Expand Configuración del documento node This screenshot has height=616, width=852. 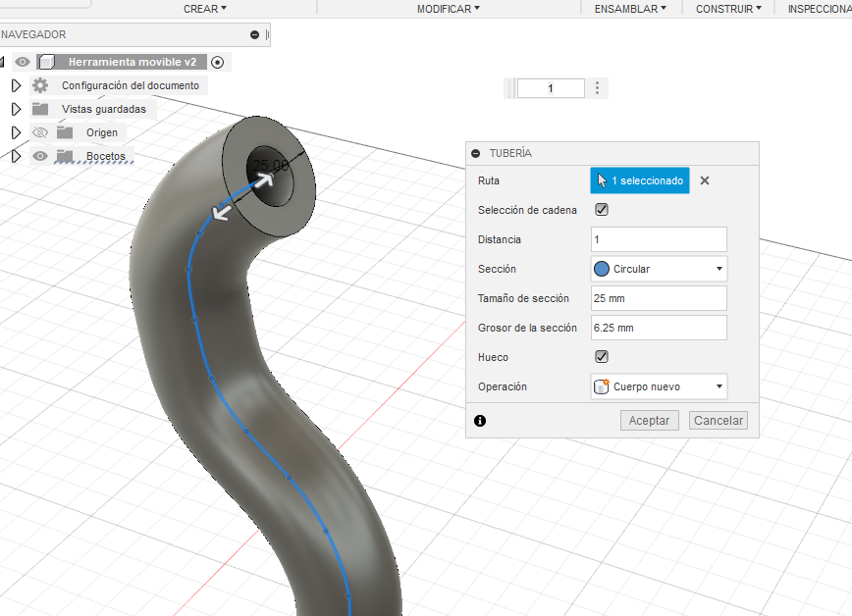tap(17, 85)
